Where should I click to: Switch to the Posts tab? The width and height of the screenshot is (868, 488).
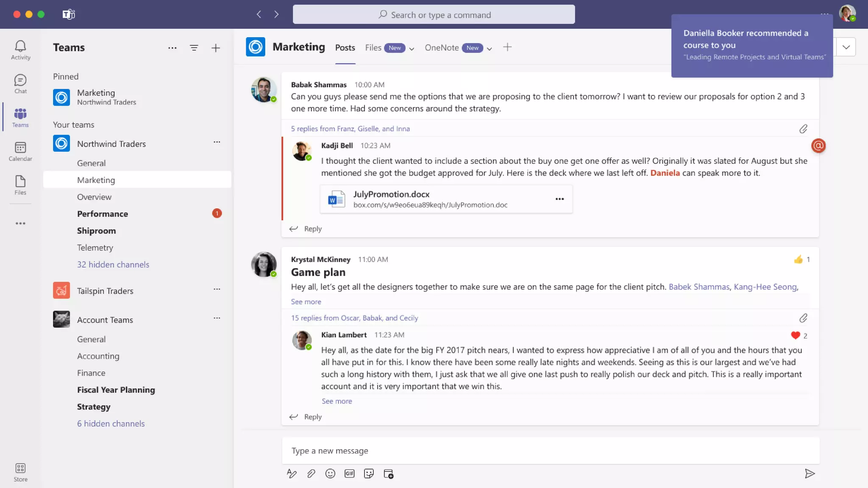345,48
